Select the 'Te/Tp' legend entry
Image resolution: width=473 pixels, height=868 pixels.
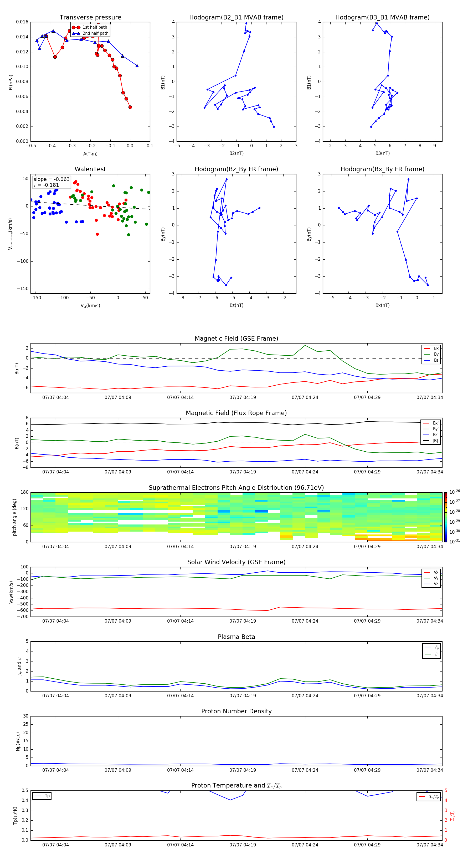coord(429,796)
